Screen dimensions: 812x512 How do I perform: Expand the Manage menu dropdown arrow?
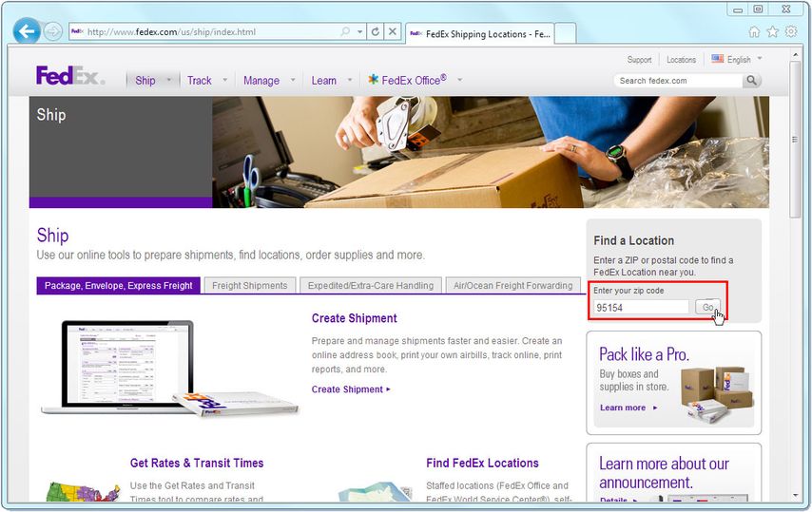(293, 80)
